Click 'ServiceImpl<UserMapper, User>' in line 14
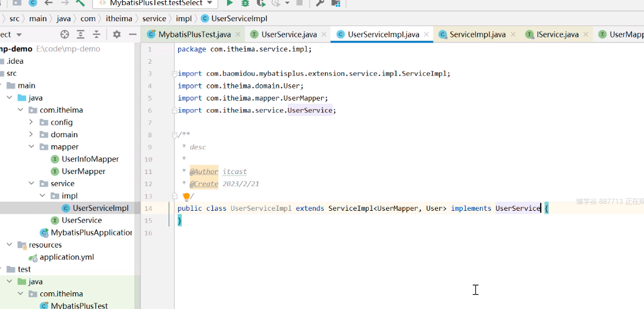The image size is (644, 309). pyautogui.click(x=387, y=208)
